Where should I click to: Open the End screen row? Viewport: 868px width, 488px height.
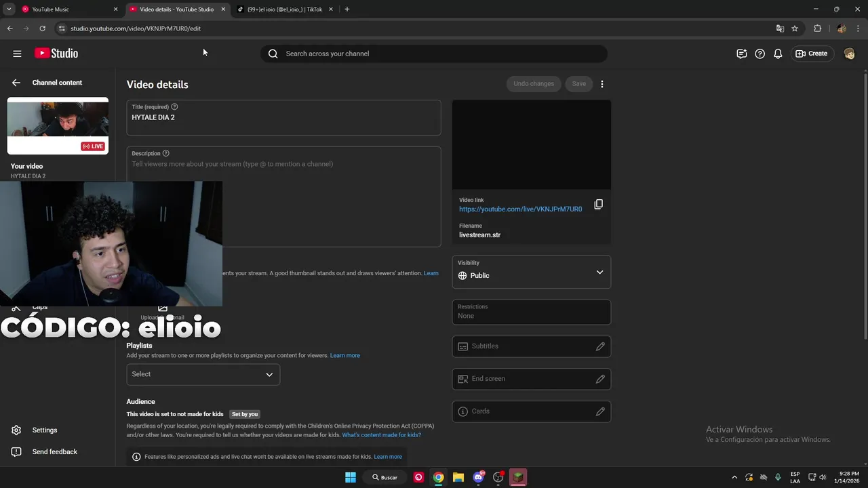(532, 379)
